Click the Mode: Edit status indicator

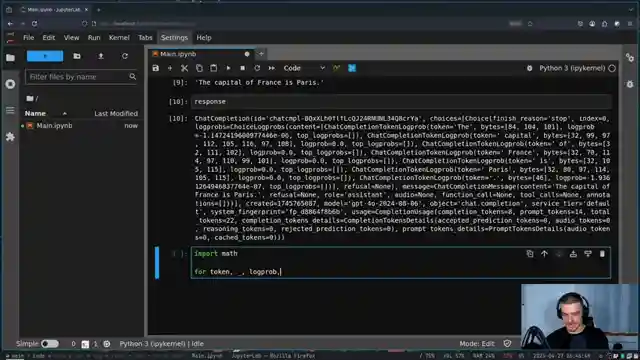click(477, 344)
